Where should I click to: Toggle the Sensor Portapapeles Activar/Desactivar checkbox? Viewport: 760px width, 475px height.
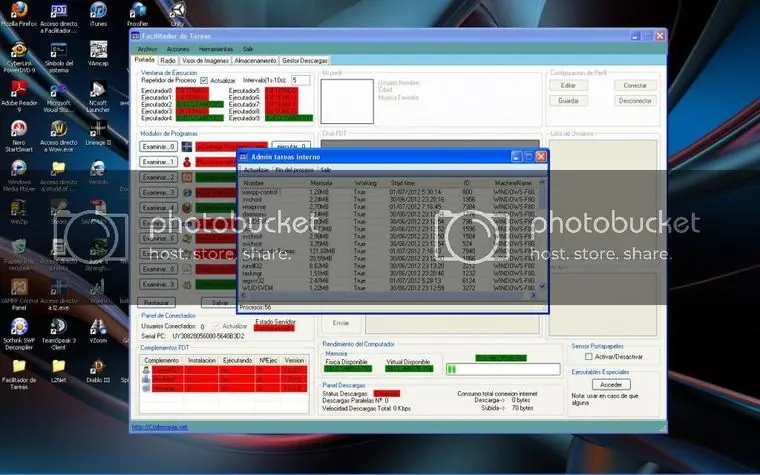pyautogui.click(x=588, y=357)
